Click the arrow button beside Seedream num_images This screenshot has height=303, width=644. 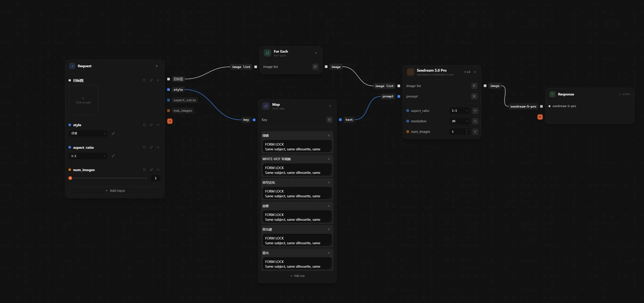click(x=475, y=132)
